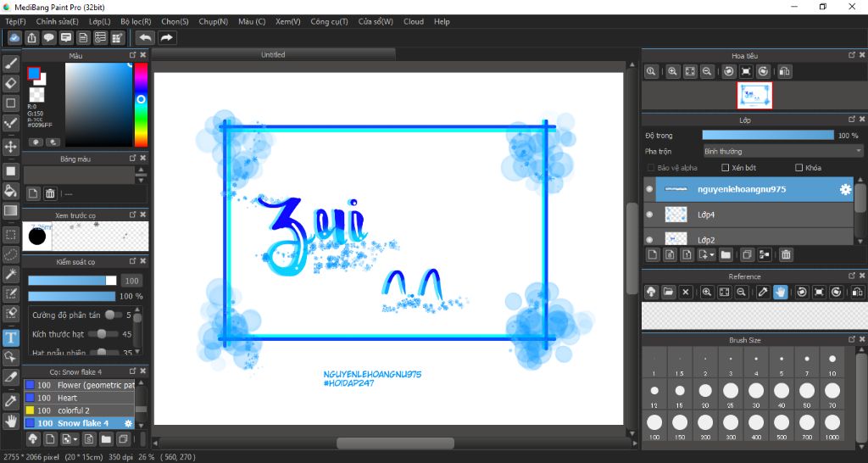
Task: Undock the Brush Size panel
Action: click(x=852, y=339)
